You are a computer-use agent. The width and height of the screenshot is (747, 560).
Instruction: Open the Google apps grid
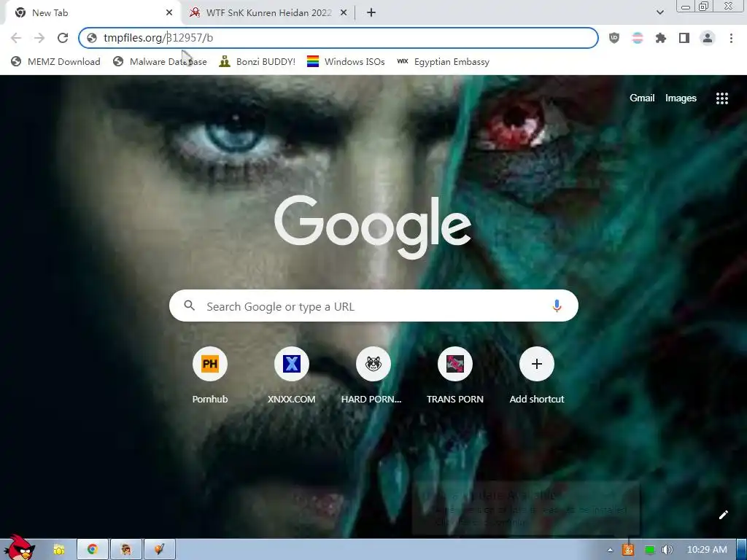722,98
